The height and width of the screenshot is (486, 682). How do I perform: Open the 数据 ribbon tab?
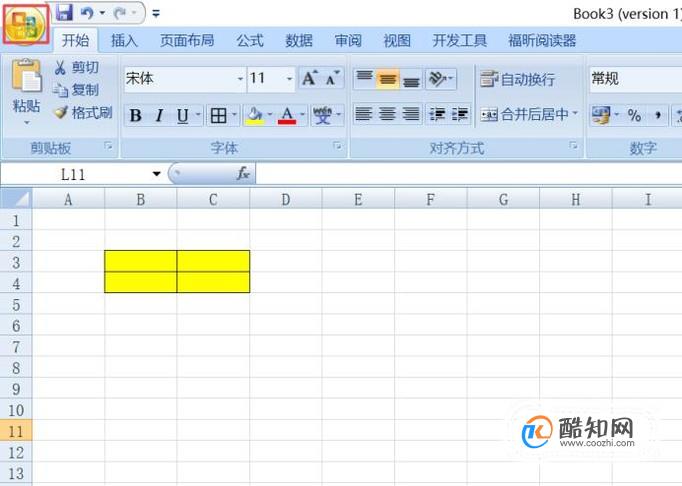point(299,40)
